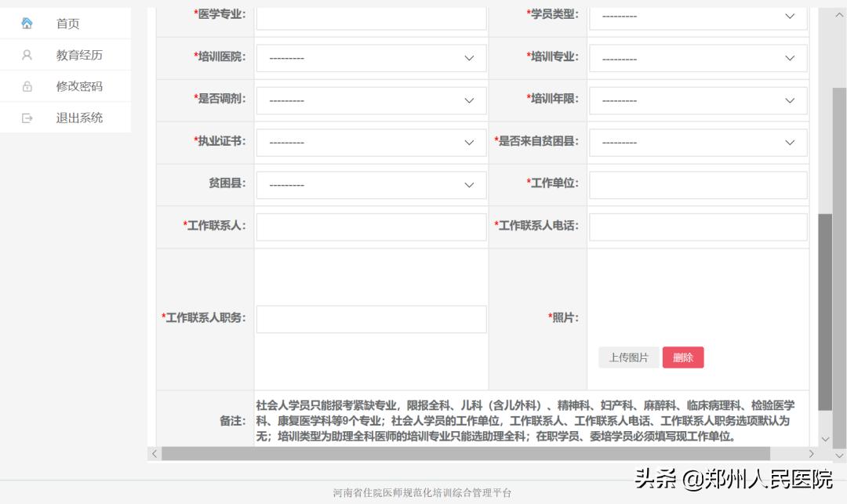The width and height of the screenshot is (847, 504).
Task: Click the home icon beside 首页
Action: click(28, 23)
